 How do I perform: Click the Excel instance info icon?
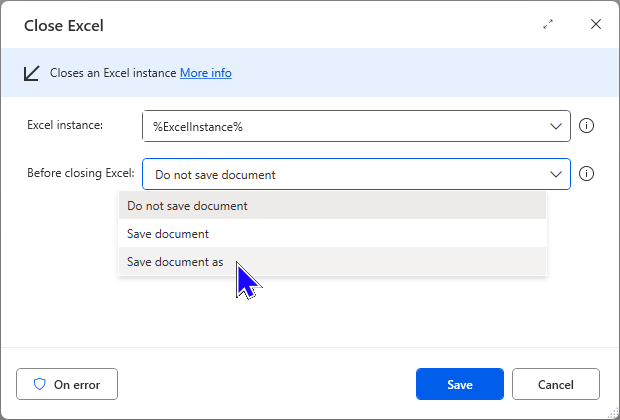click(586, 126)
